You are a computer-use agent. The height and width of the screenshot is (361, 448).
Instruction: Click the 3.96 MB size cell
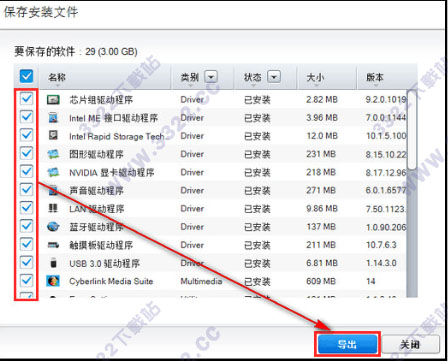pyautogui.click(x=322, y=118)
